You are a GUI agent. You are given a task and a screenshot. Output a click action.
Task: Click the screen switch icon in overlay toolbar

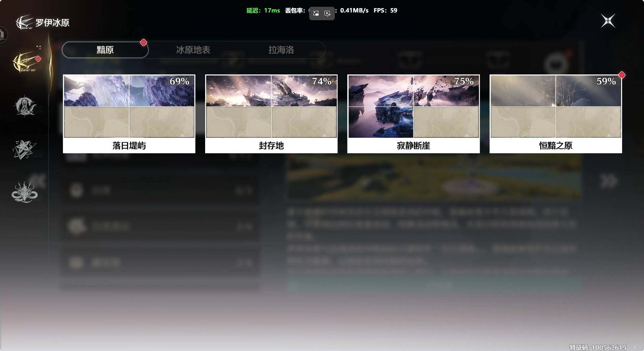(316, 13)
